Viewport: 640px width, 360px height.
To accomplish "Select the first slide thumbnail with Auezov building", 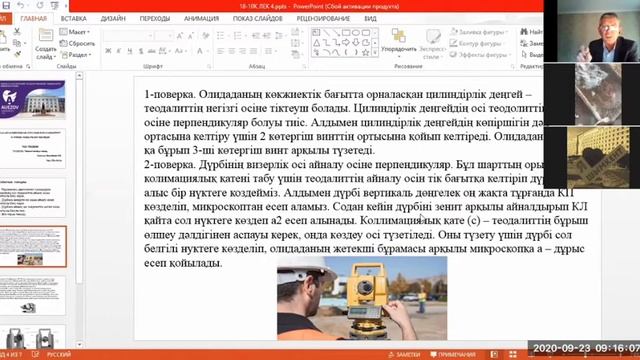I will click(x=33, y=99).
